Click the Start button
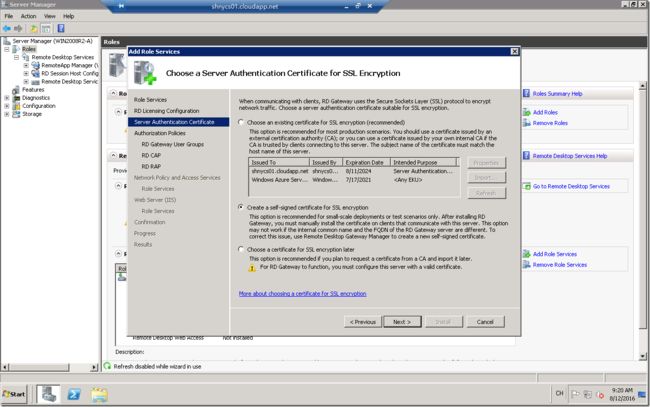 [14, 394]
